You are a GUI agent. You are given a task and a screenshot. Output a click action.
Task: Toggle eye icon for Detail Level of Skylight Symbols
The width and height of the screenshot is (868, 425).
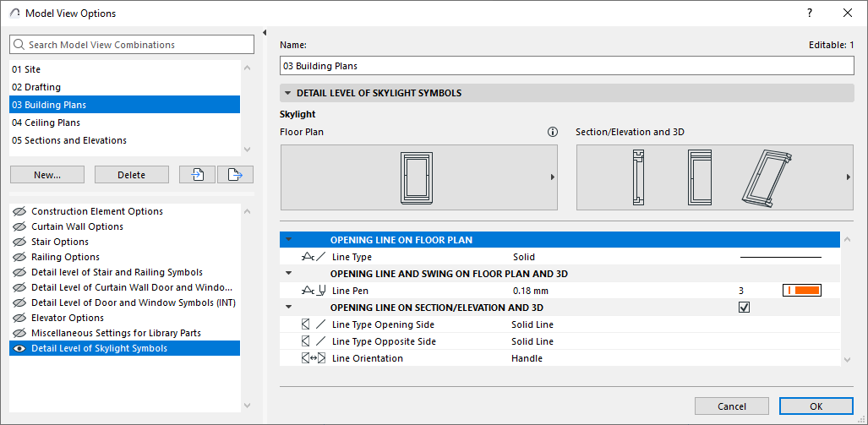click(x=19, y=348)
